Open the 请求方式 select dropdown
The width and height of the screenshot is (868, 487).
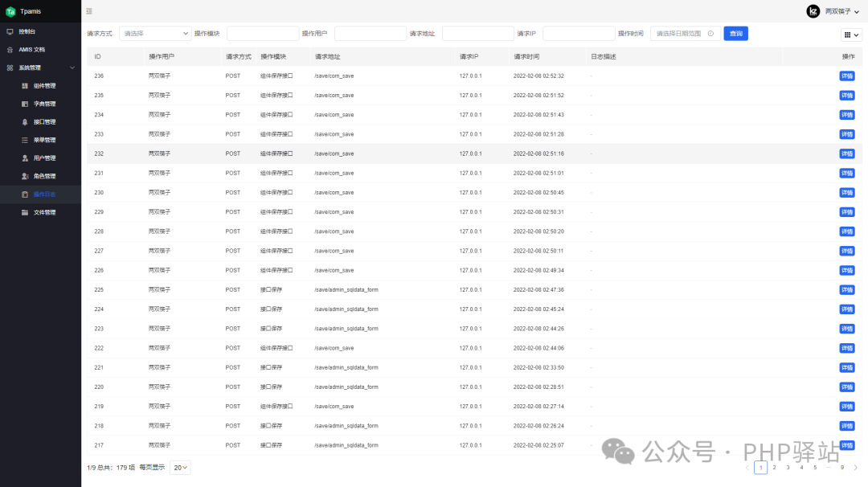pyautogui.click(x=154, y=34)
